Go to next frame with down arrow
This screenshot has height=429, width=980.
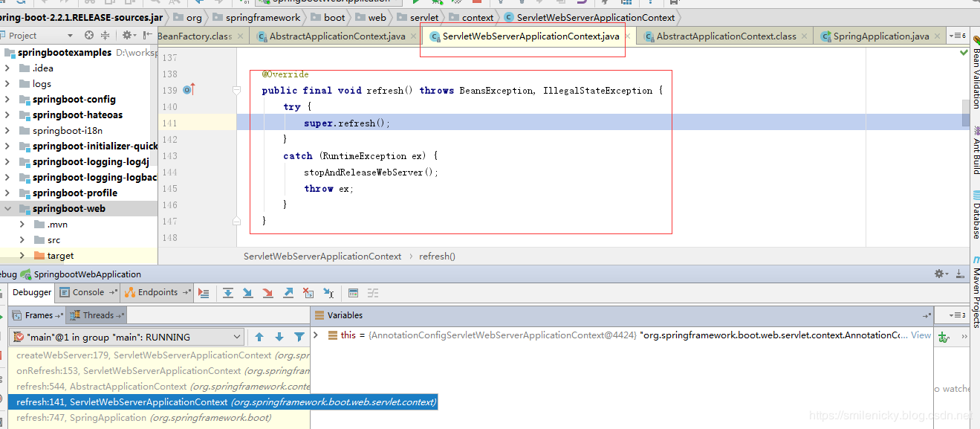pyautogui.click(x=279, y=337)
